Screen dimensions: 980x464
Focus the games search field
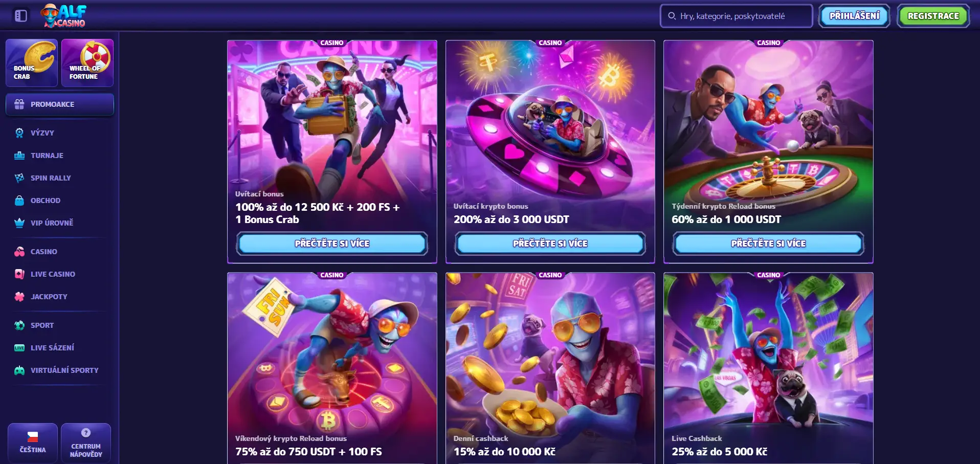tap(737, 16)
